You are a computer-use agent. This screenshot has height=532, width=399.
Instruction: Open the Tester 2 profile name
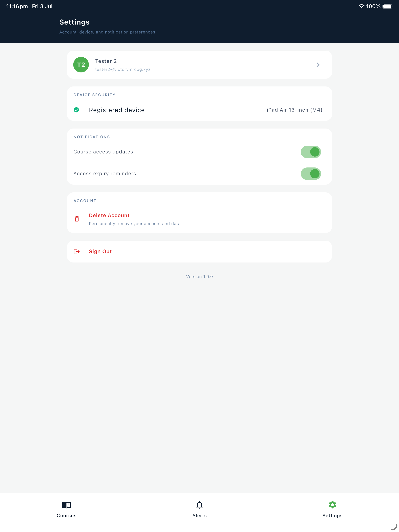point(106,61)
